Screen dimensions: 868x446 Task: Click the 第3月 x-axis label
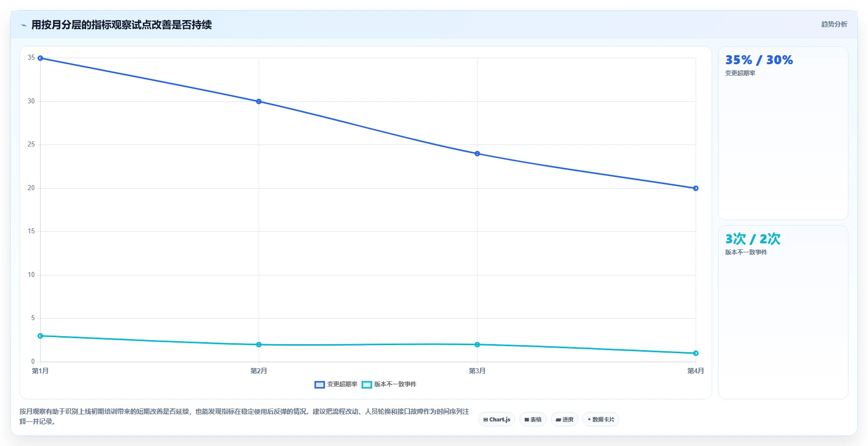point(477,371)
